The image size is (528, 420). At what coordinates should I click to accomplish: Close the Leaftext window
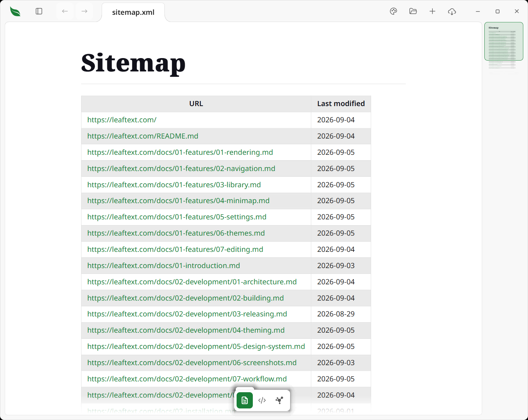pos(517,11)
